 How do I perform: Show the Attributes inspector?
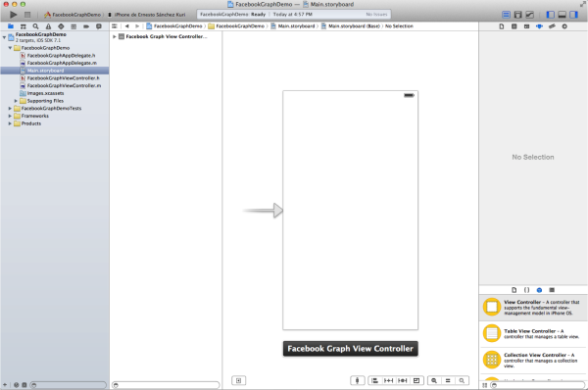[539, 26]
